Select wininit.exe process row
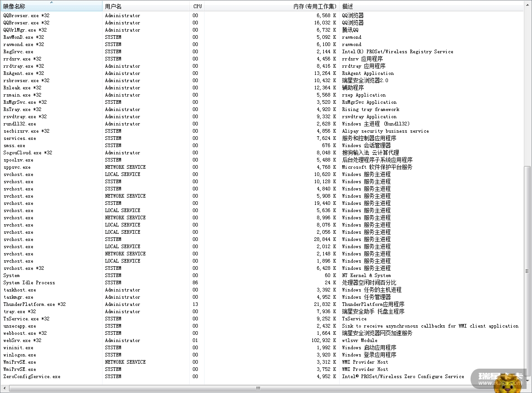The height and width of the screenshot is (393, 532). (x=261, y=347)
